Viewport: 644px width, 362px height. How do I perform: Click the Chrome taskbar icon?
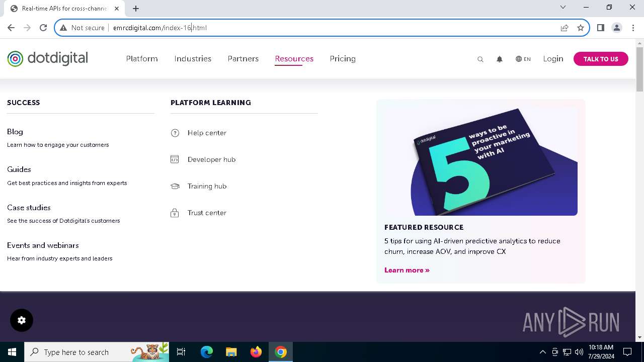click(x=281, y=352)
